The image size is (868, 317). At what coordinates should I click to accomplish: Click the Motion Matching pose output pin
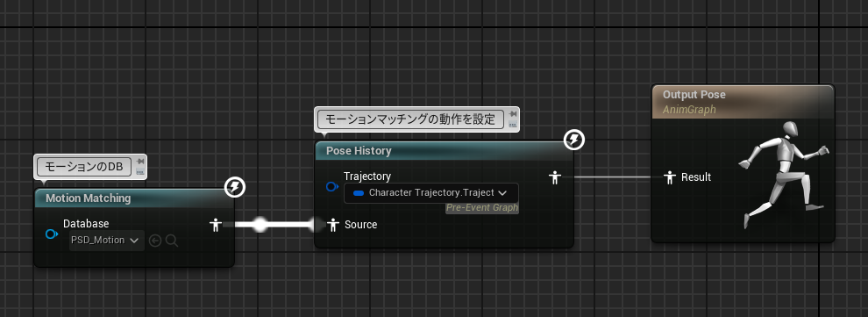pos(216,225)
